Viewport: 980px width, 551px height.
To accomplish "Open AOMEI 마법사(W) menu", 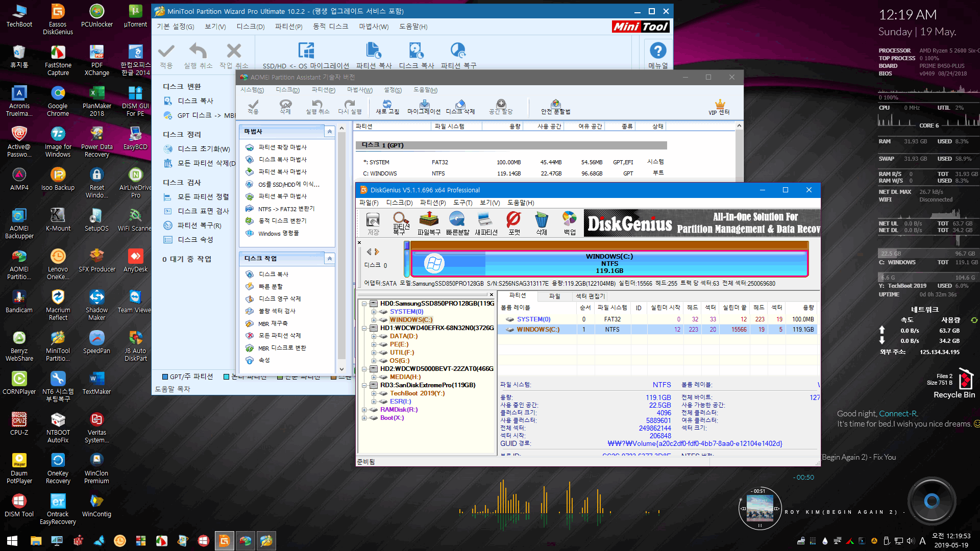I will coord(360,90).
